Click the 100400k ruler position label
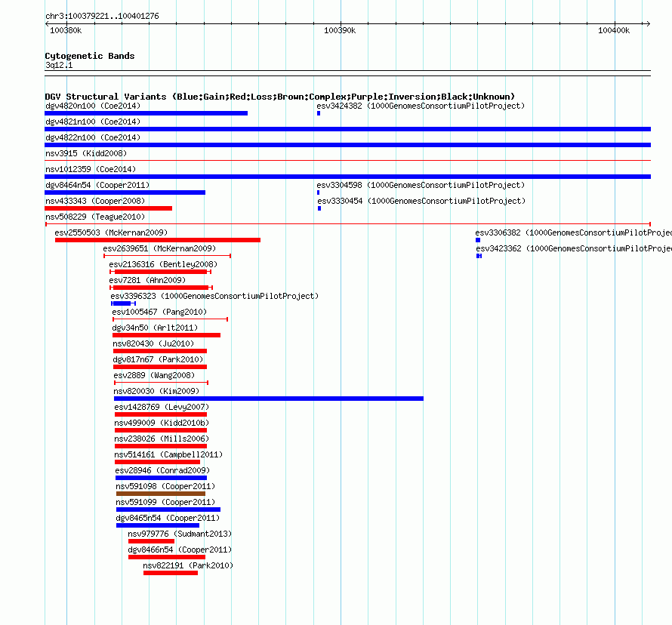 pyautogui.click(x=614, y=30)
